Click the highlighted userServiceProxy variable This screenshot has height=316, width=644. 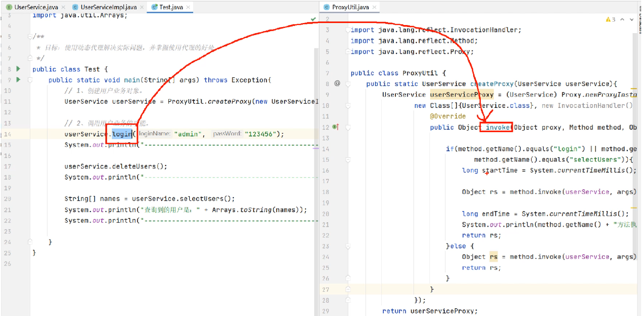click(462, 95)
